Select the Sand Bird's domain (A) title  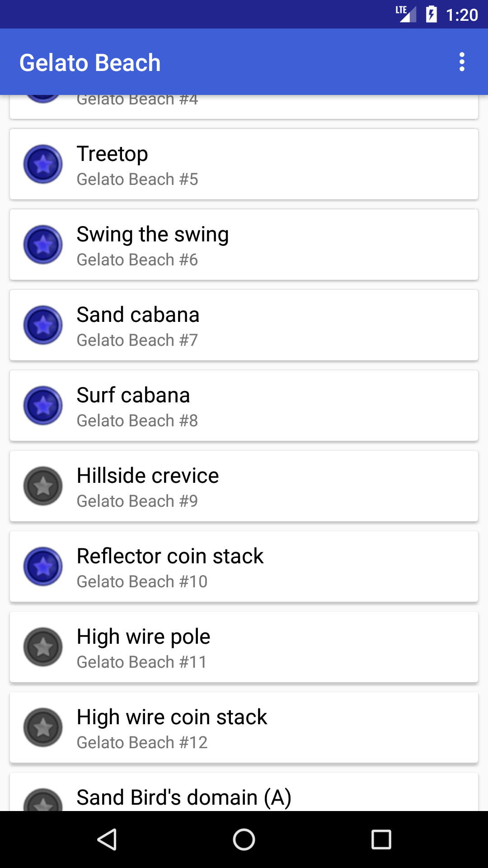click(184, 797)
